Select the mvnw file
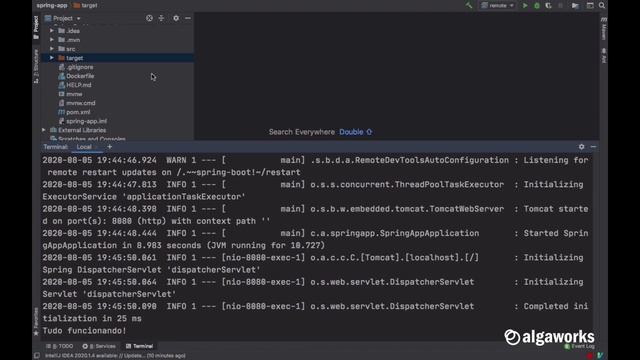This screenshot has width=640, height=360. [71, 94]
